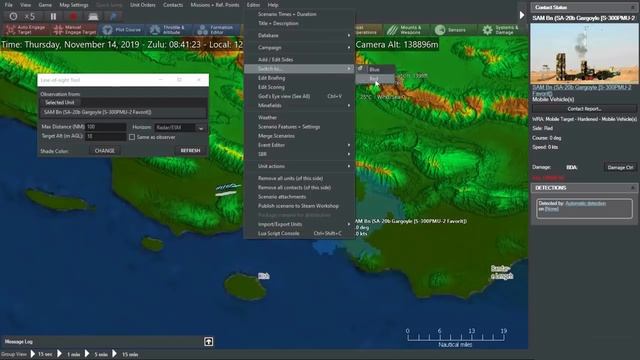Screen dimensions: 640x360
Task: Click the CHANGE shade color button
Action: pyautogui.click(x=104, y=151)
